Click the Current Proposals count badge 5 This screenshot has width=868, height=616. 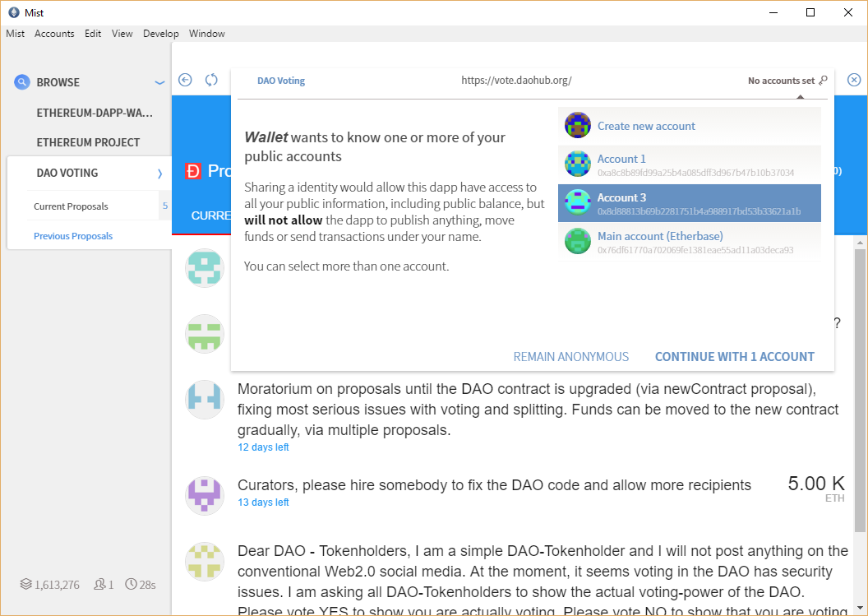165,206
